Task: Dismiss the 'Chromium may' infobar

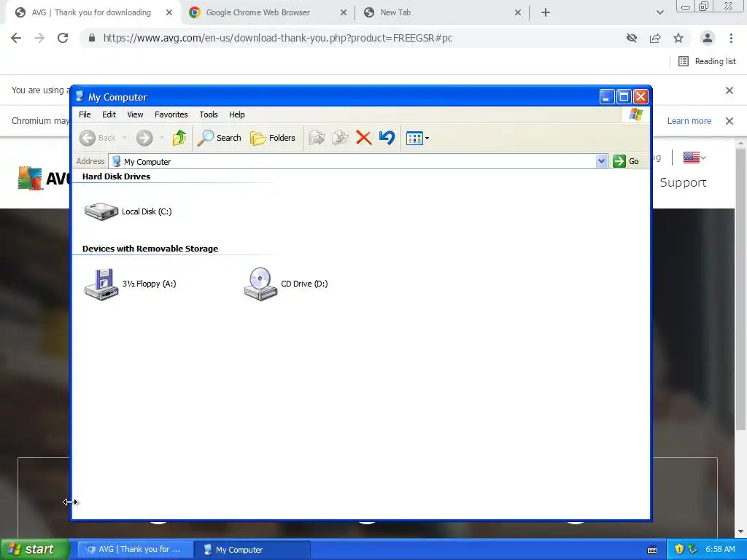Action: (729, 121)
